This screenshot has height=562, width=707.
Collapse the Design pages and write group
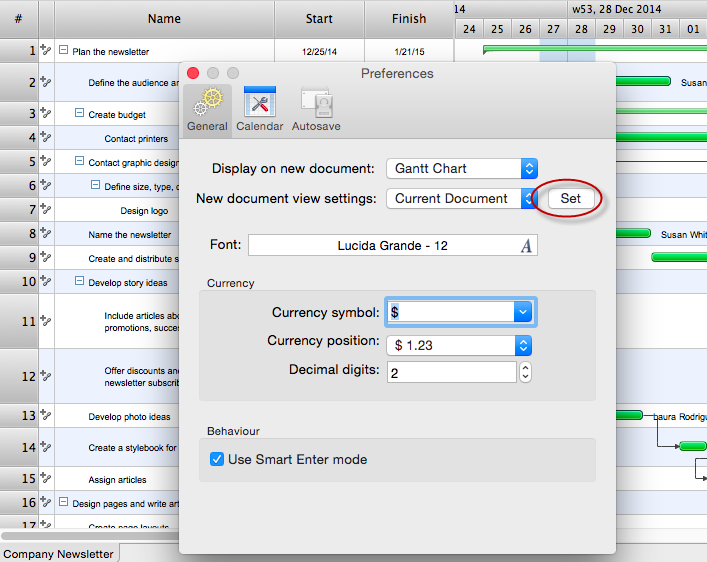pos(64,502)
